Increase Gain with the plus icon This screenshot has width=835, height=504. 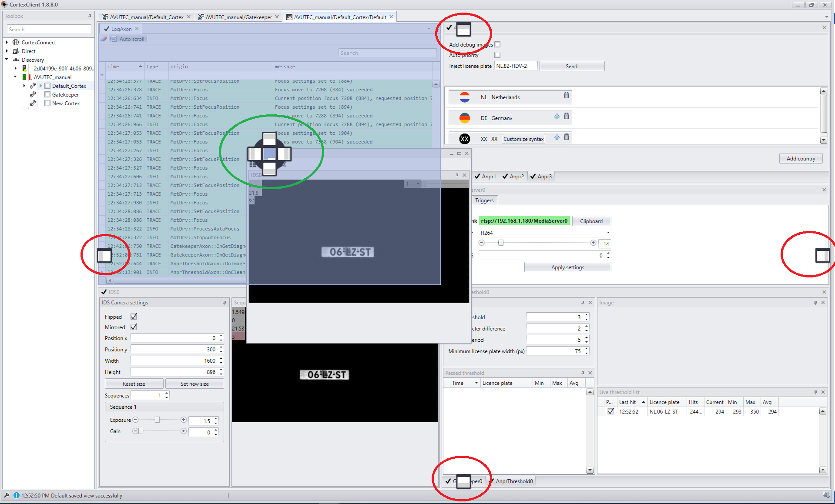[184, 431]
